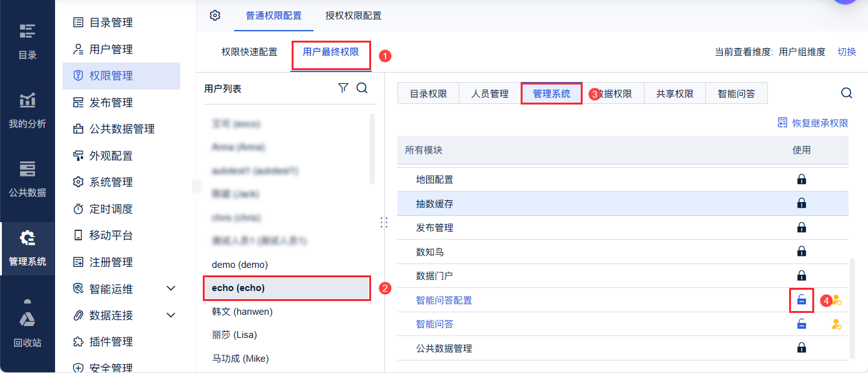The image size is (868, 373).
Task: Toggle the lock for 数据门户 usage
Action: [x=802, y=276]
